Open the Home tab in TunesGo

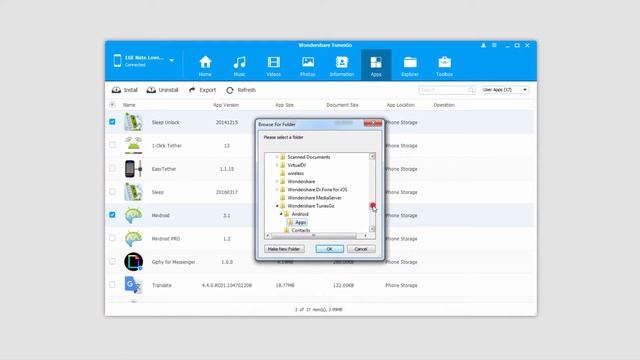coord(205,66)
